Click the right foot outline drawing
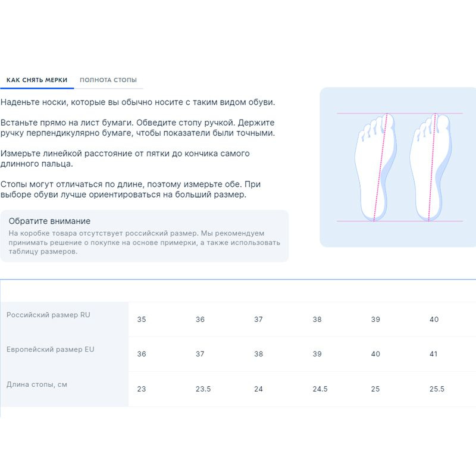This screenshot has height=476, width=476. point(430,167)
